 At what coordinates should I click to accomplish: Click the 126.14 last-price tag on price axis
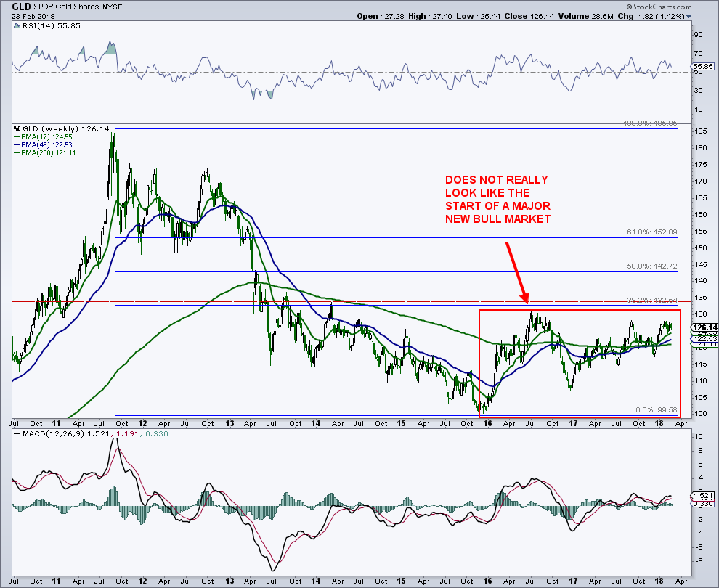705,327
